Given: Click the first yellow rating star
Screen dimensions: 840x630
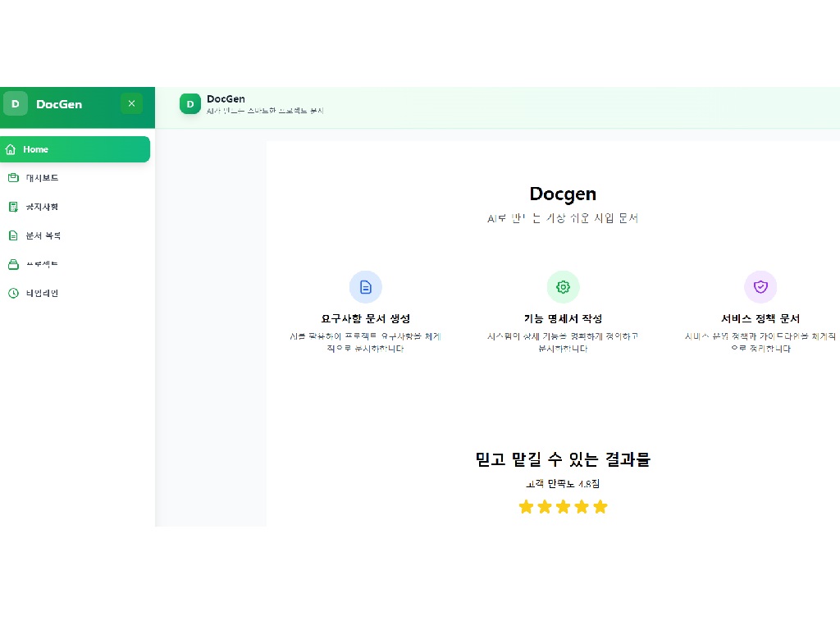Looking at the screenshot, I should (526, 507).
